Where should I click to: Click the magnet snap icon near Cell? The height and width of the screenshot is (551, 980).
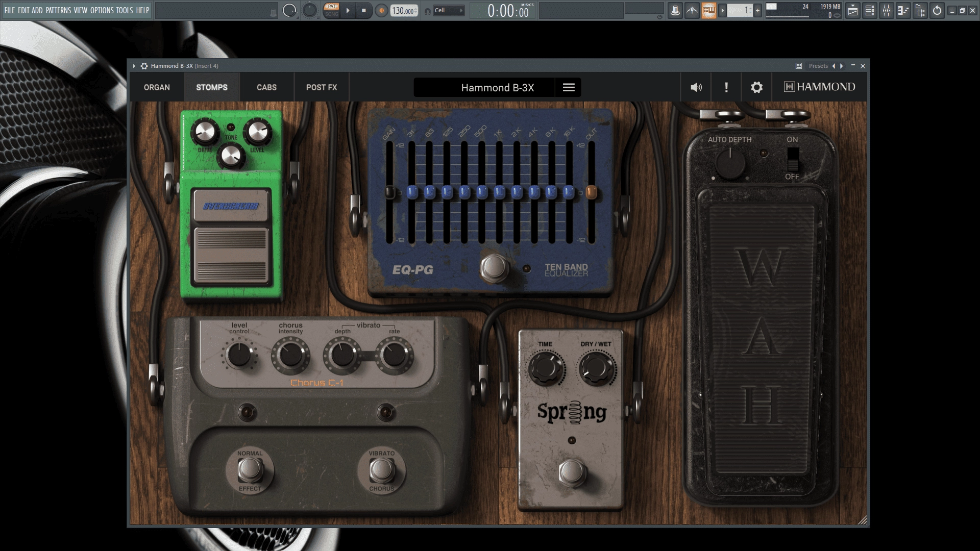pos(428,11)
